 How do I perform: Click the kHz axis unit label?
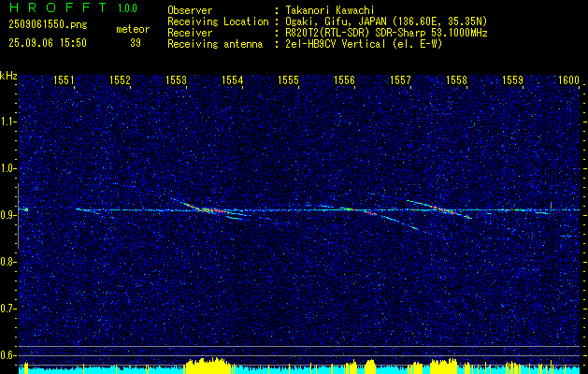(8, 76)
